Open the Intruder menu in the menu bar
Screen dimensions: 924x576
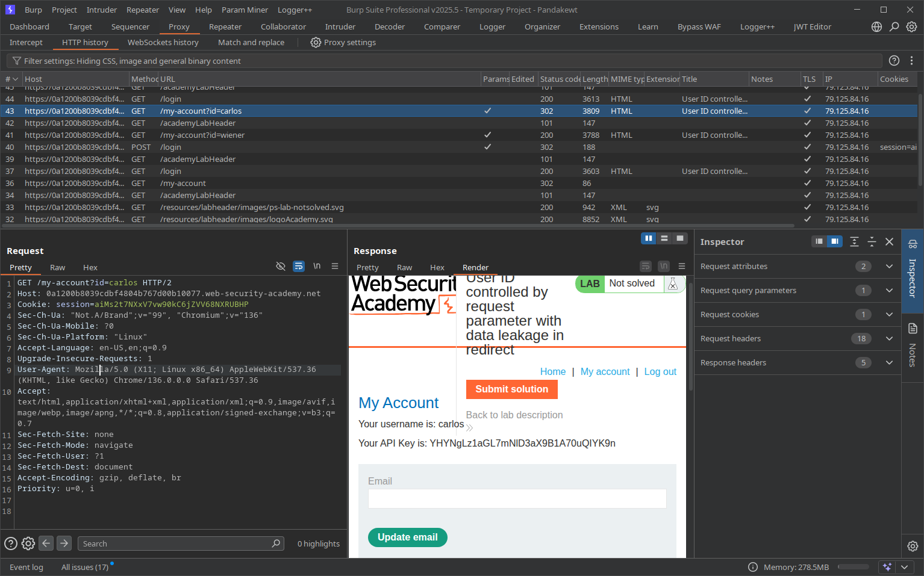pos(101,10)
